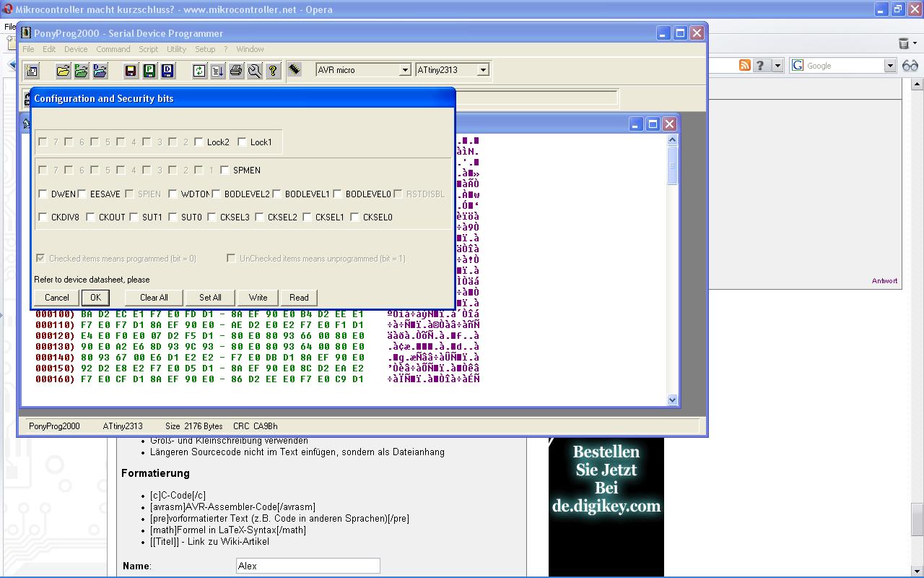The height and width of the screenshot is (578, 924).
Task: Click the printer icon in PonyProg toolbar
Action: pyautogui.click(x=236, y=70)
